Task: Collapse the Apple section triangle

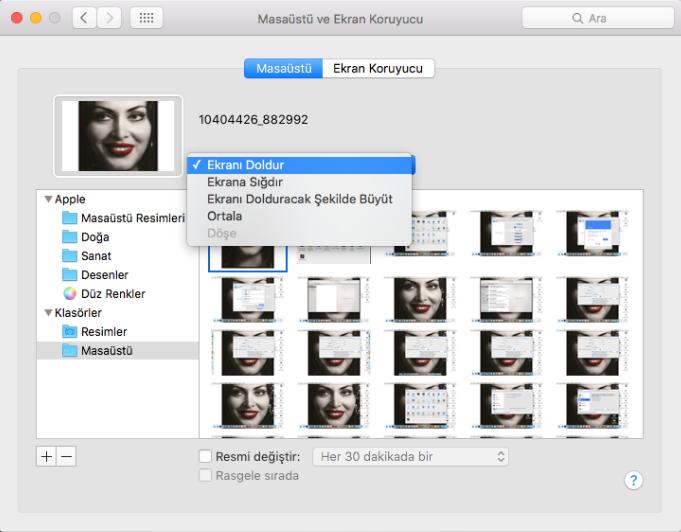Action: 48,200
